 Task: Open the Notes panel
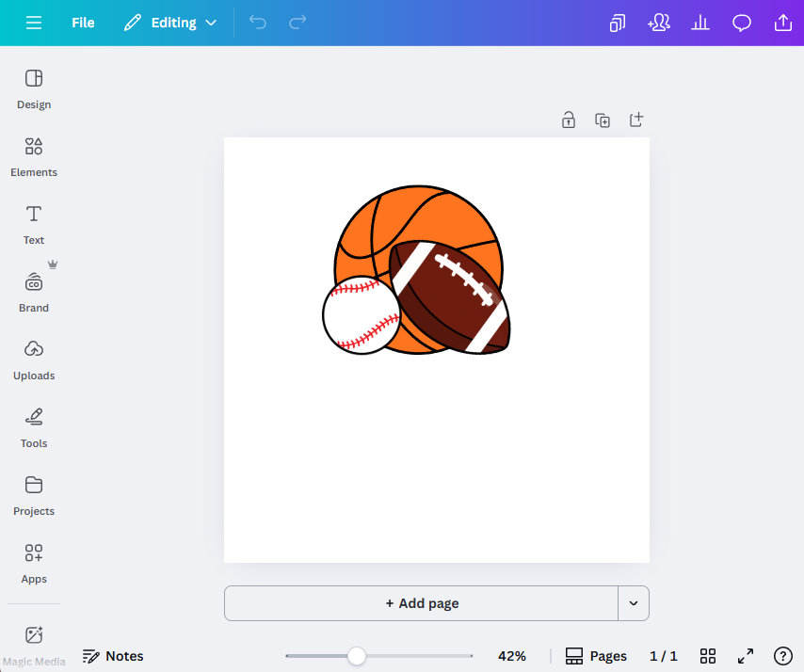[x=113, y=656]
